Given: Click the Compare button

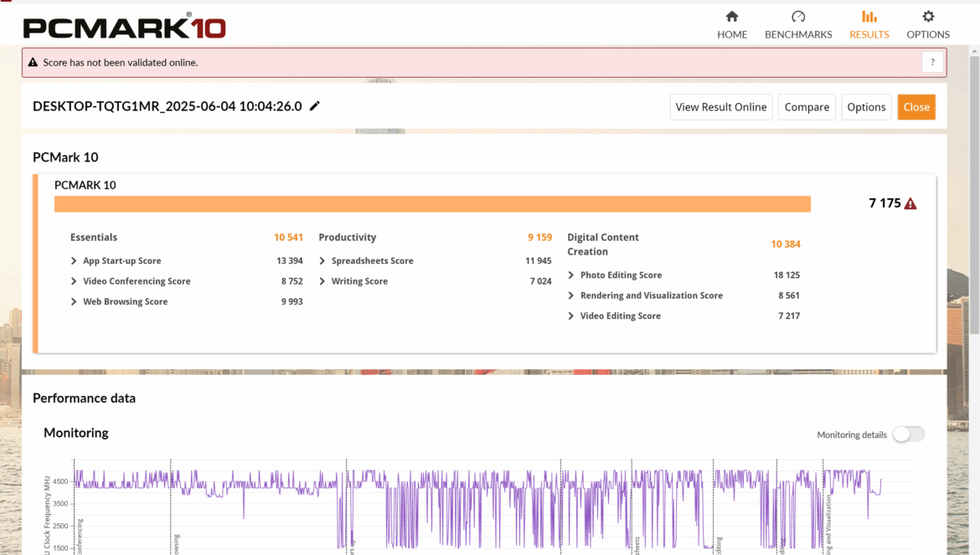Looking at the screenshot, I should (807, 107).
